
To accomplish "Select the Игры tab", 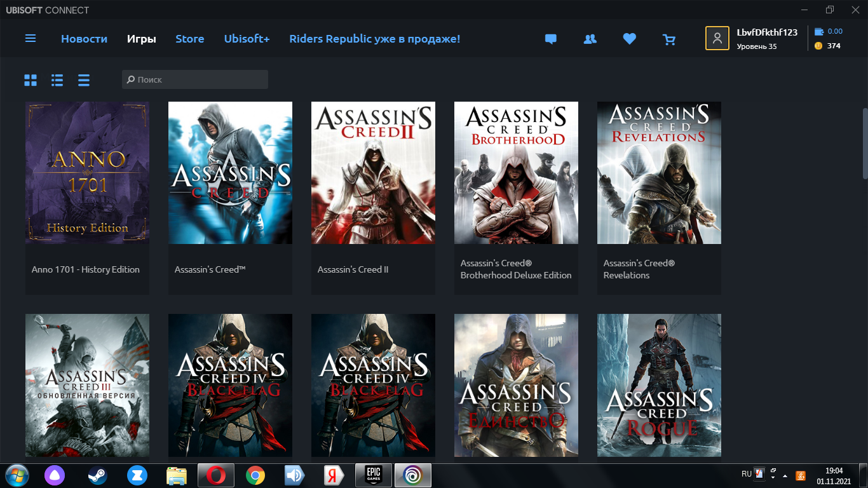I will click(x=141, y=39).
